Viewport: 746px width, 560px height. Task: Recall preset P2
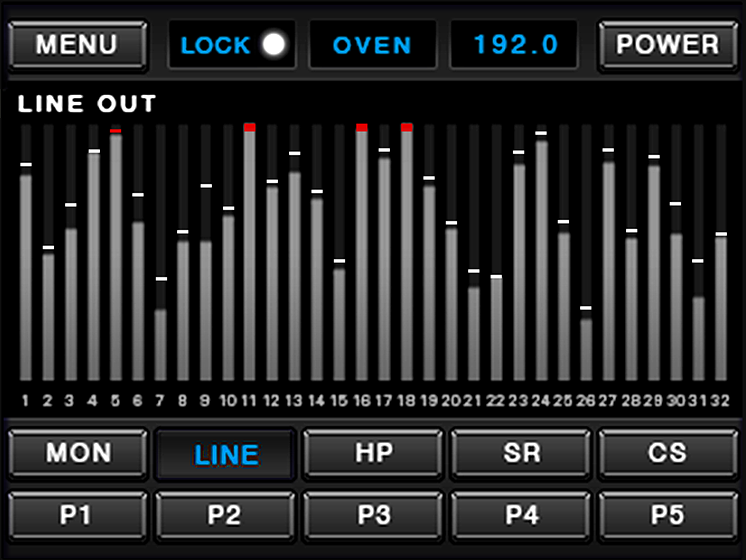pos(226,515)
